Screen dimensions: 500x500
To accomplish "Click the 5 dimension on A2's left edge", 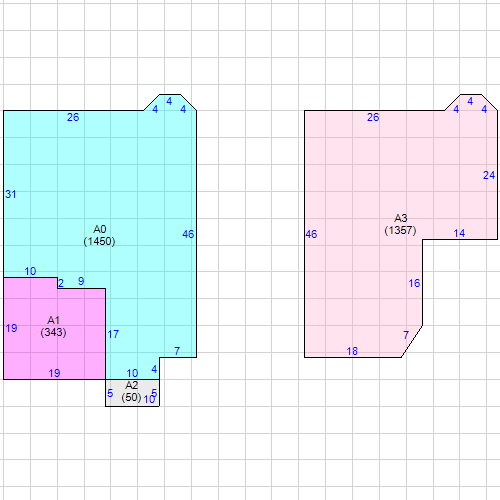I will [x=110, y=393].
